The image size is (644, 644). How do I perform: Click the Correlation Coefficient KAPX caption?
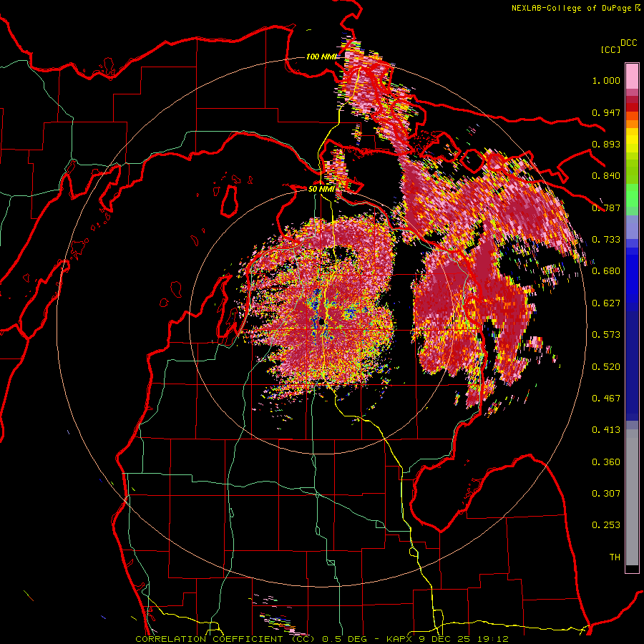(x=322, y=639)
